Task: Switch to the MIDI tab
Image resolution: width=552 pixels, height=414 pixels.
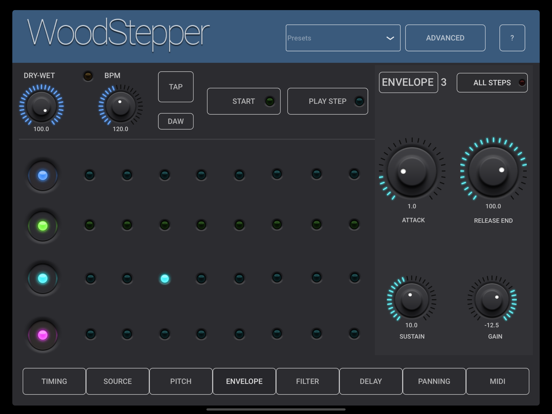Action: (497, 381)
